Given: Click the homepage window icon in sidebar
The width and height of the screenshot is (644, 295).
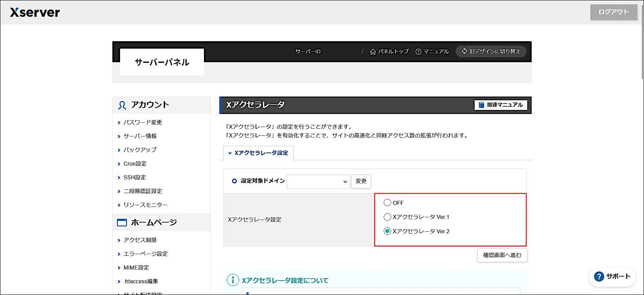Looking at the screenshot, I should 122,223.
